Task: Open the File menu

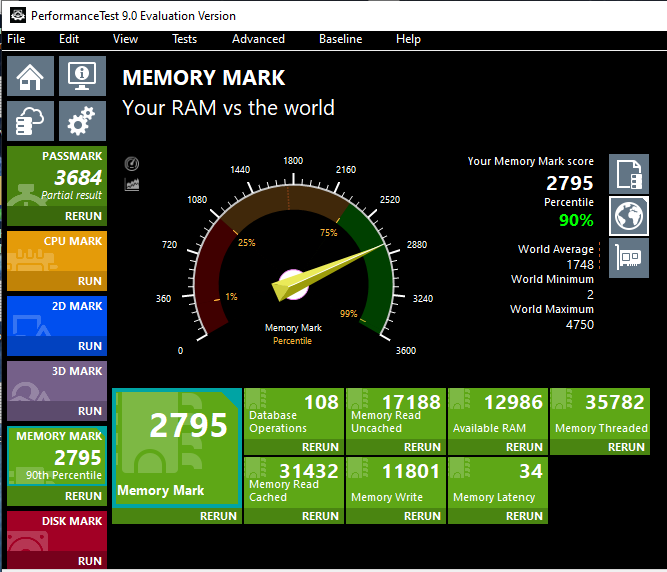Action: pos(16,39)
